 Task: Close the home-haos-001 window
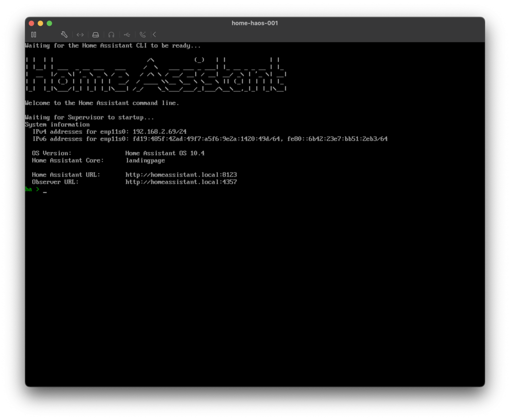pos(31,23)
